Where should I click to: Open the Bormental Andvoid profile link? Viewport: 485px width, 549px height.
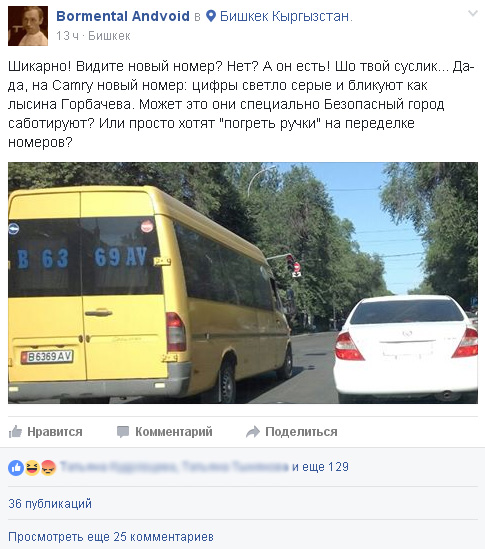point(123,16)
